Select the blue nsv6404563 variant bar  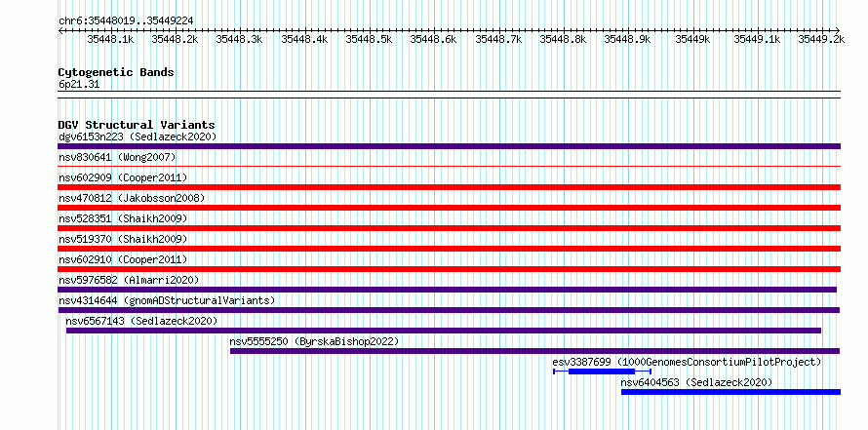(730, 392)
